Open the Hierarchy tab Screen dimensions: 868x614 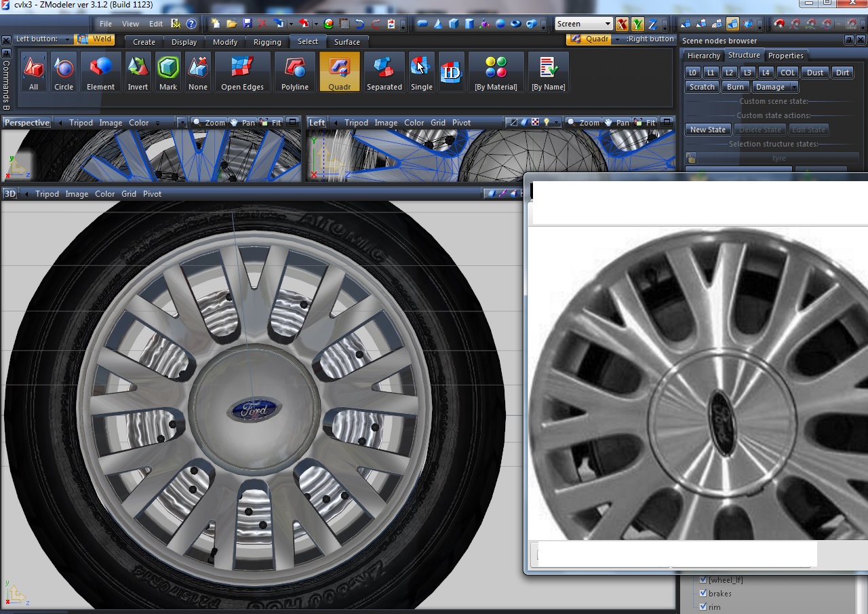point(703,56)
